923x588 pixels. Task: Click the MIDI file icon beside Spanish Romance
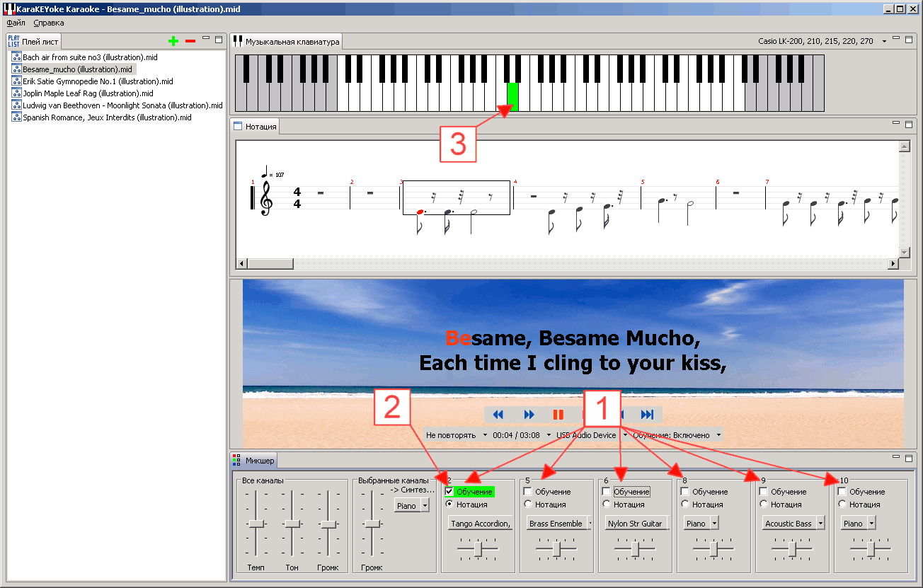[17, 117]
